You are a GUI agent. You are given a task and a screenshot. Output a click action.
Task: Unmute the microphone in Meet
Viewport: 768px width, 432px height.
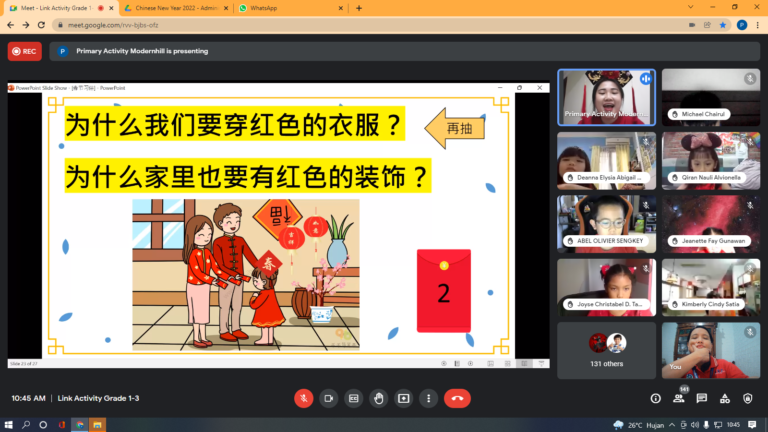pyautogui.click(x=302, y=398)
